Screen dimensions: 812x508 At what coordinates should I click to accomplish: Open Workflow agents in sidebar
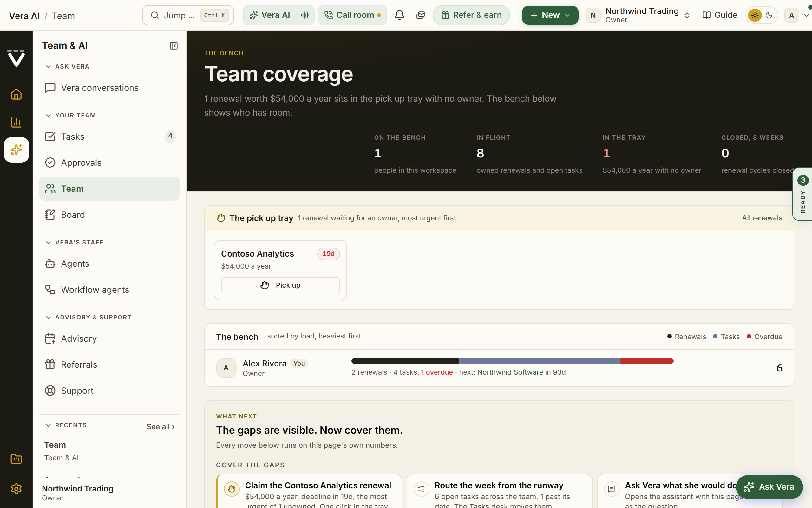pos(109,290)
